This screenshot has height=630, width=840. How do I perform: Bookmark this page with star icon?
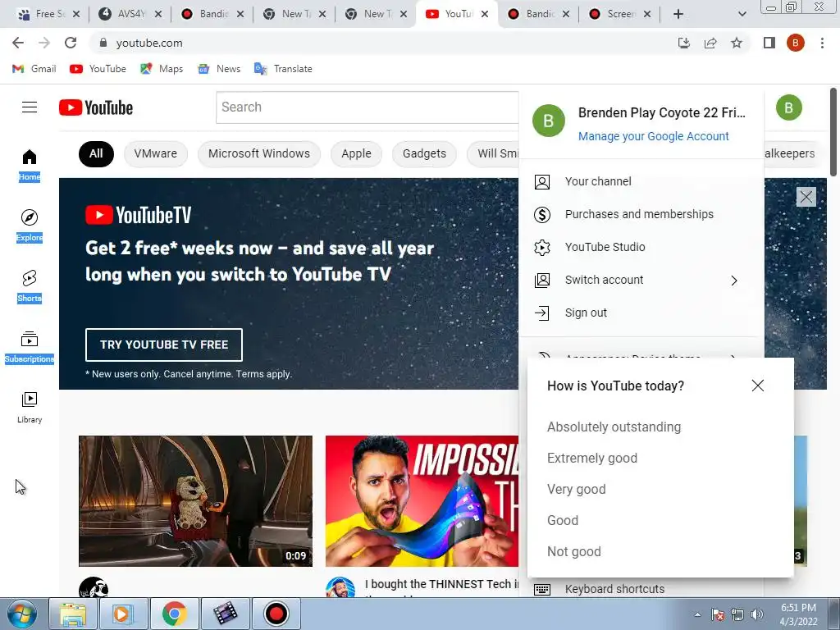737,43
